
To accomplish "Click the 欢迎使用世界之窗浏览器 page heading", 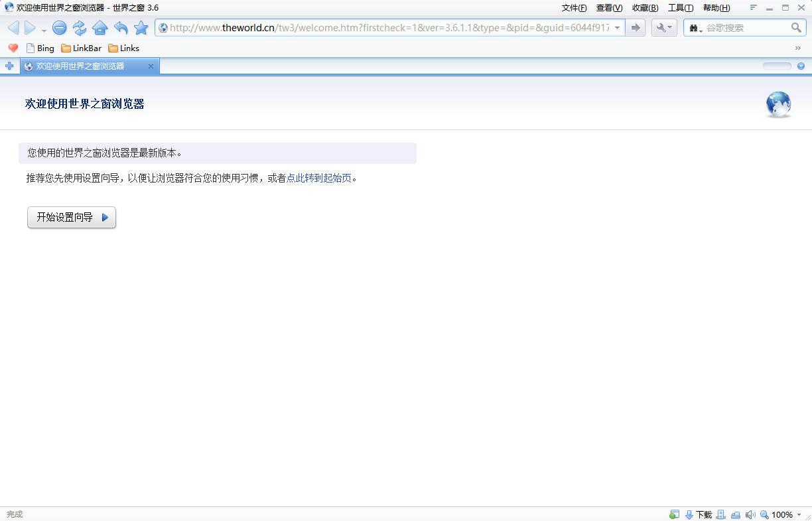I will (x=85, y=104).
